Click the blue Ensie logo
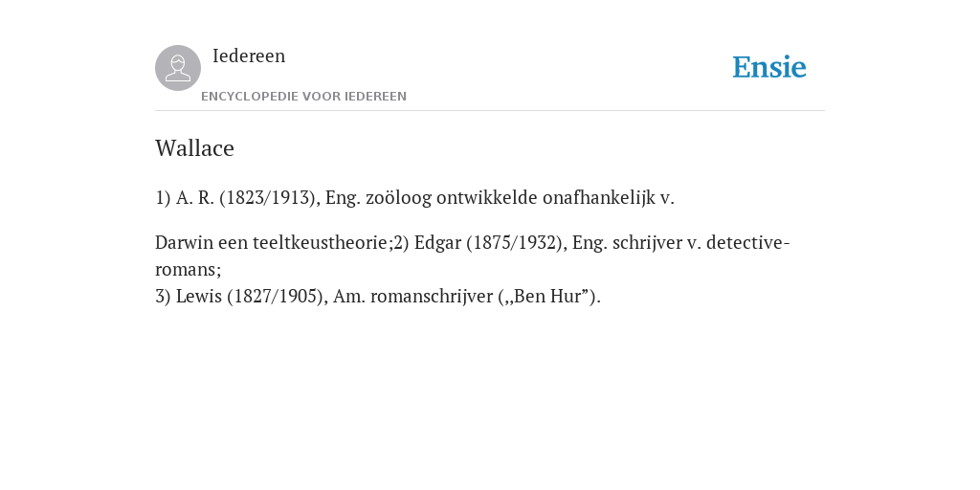Screen dimensions: 980x490 pyautogui.click(x=769, y=67)
